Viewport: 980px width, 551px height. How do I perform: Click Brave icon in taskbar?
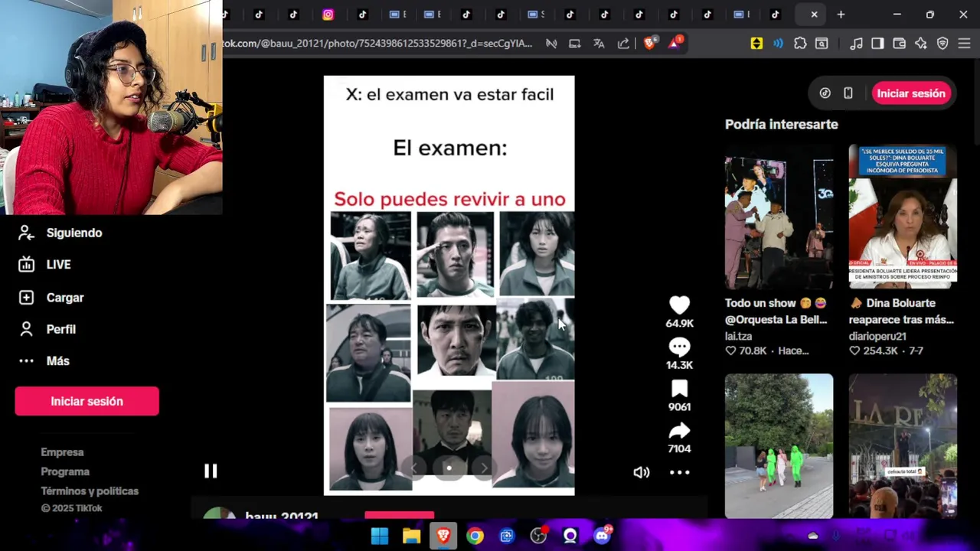(x=443, y=536)
